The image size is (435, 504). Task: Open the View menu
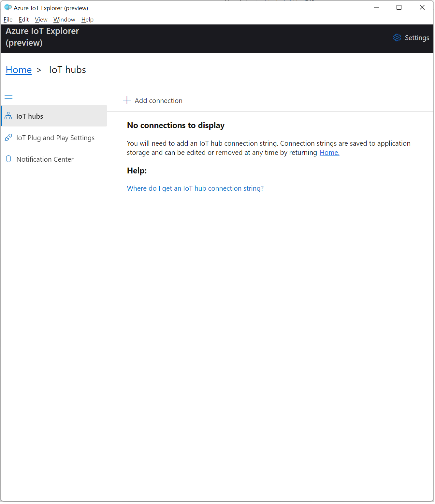pos(41,20)
